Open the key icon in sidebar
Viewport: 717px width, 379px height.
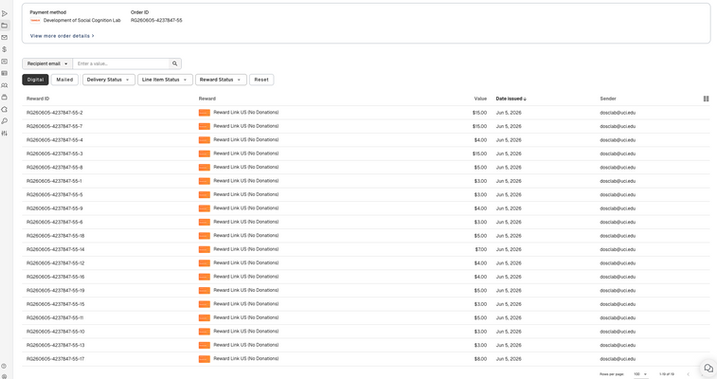[5, 121]
